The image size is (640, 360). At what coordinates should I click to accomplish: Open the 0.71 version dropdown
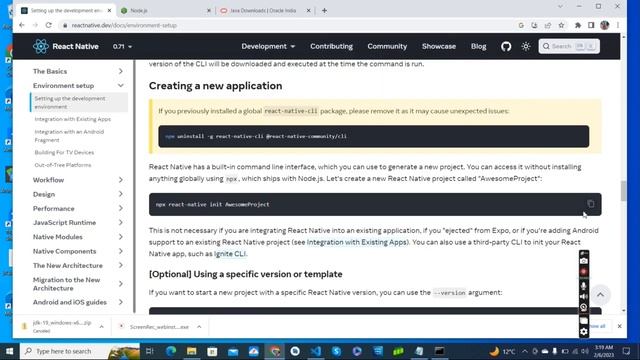point(122,47)
